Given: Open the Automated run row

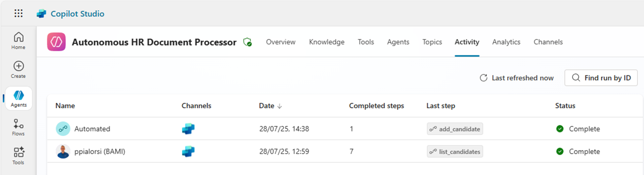Looking at the screenshot, I should (345, 129).
